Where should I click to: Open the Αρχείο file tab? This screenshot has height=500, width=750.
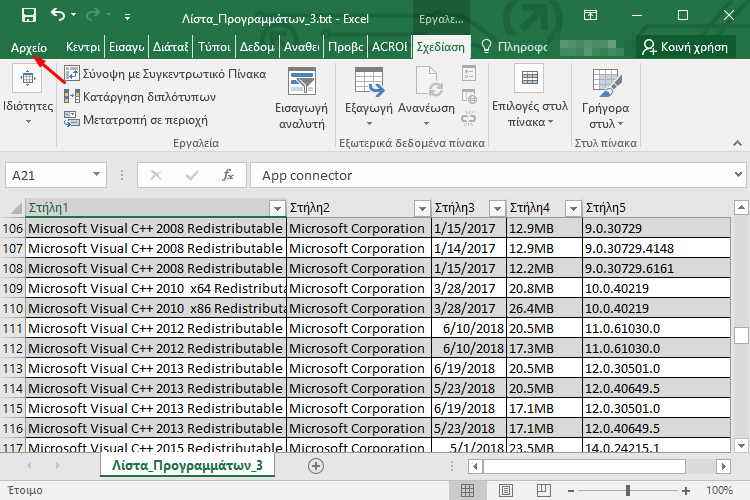(29, 47)
